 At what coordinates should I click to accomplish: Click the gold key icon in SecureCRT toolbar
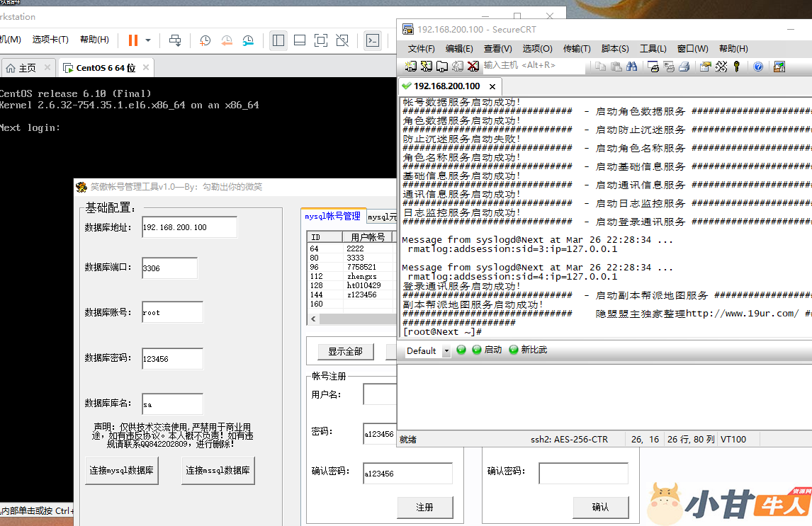pyautogui.click(x=737, y=67)
